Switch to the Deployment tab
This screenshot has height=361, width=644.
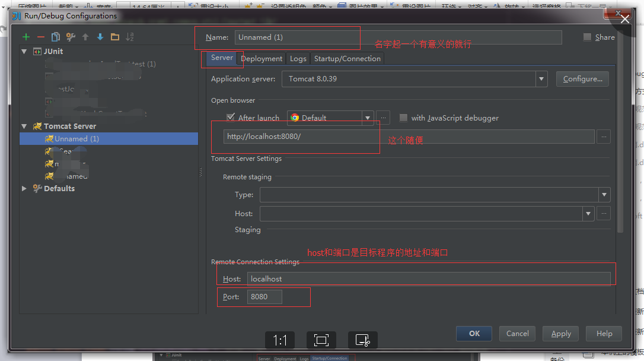pos(262,58)
